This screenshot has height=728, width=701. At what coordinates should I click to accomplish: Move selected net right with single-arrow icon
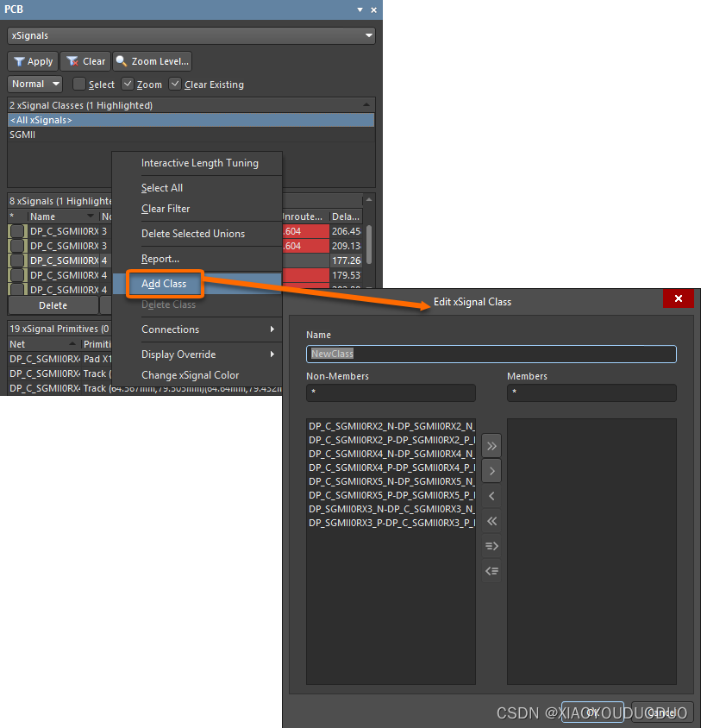point(491,471)
